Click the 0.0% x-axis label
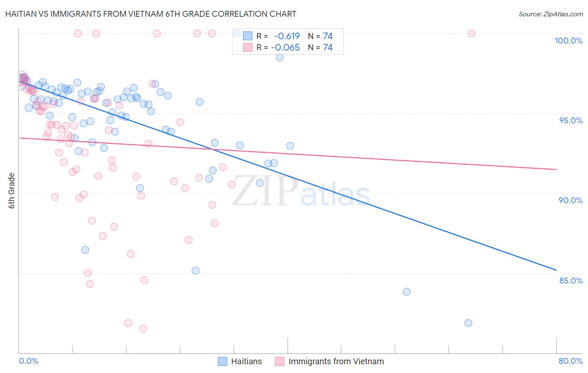 28,361
